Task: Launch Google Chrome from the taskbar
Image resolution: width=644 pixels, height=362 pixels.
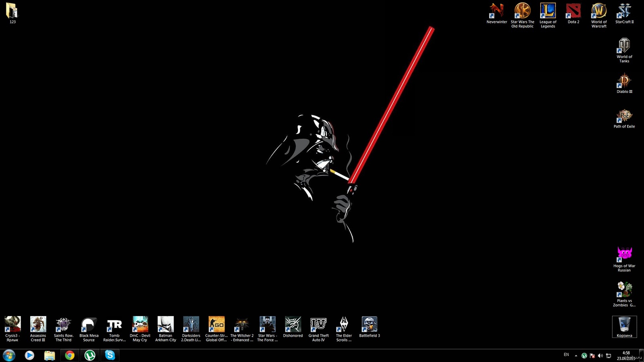Action: point(70,355)
